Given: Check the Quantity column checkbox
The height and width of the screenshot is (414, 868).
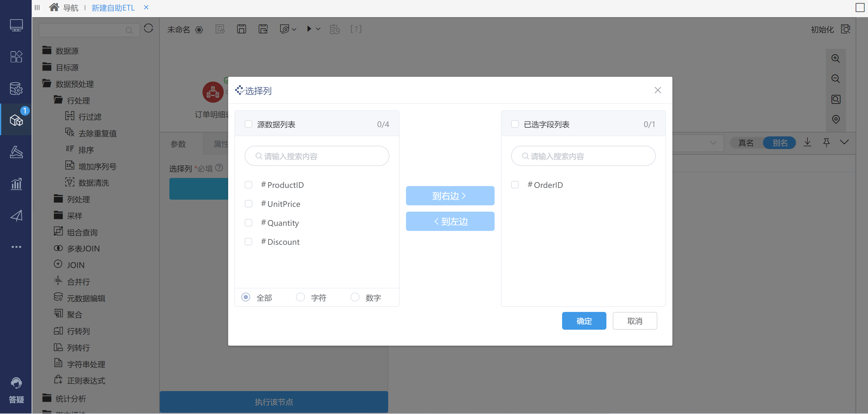Looking at the screenshot, I should coord(248,223).
